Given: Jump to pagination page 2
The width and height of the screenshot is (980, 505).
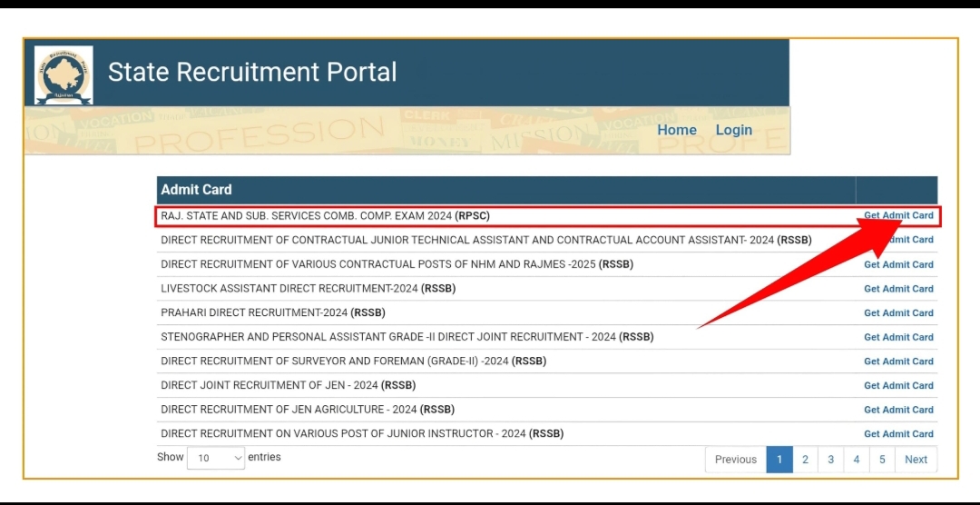Looking at the screenshot, I should (805, 460).
